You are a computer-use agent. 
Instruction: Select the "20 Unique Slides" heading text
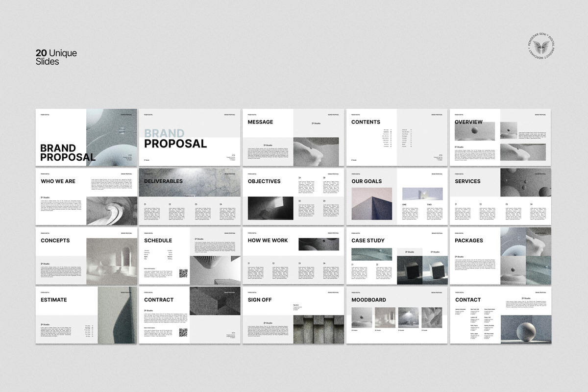click(x=56, y=57)
